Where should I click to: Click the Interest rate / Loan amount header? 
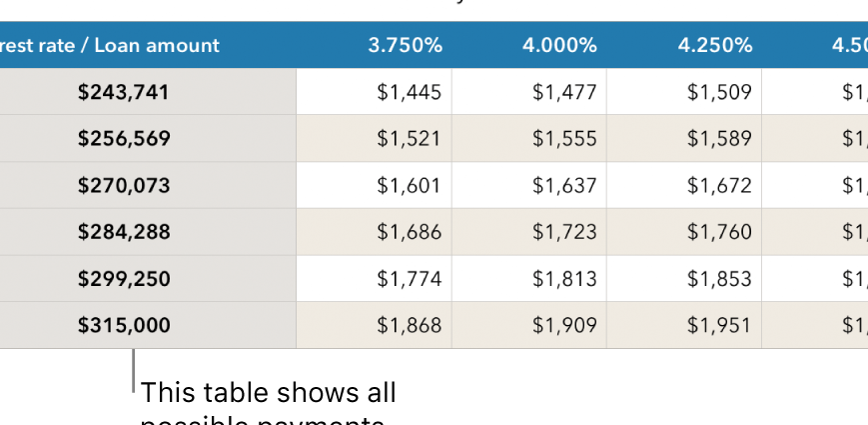[x=110, y=45]
